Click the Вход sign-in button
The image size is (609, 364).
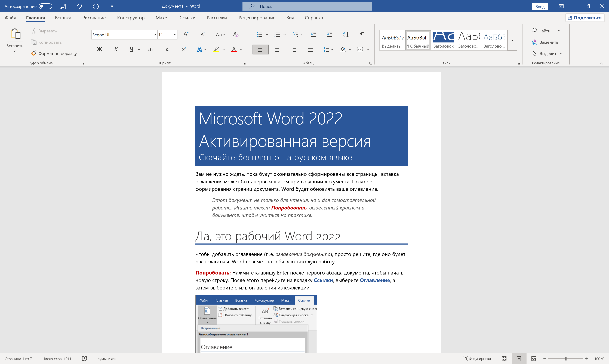click(x=540, y=6)
